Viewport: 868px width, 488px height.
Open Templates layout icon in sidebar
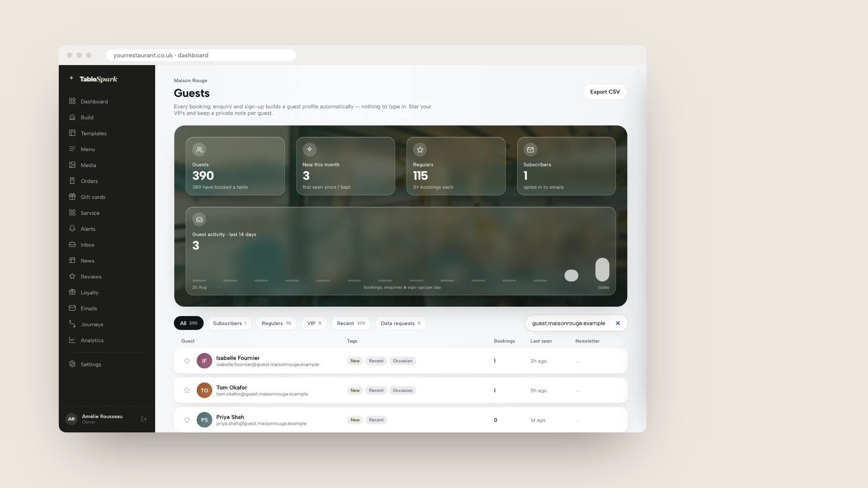tap(72, 133)
